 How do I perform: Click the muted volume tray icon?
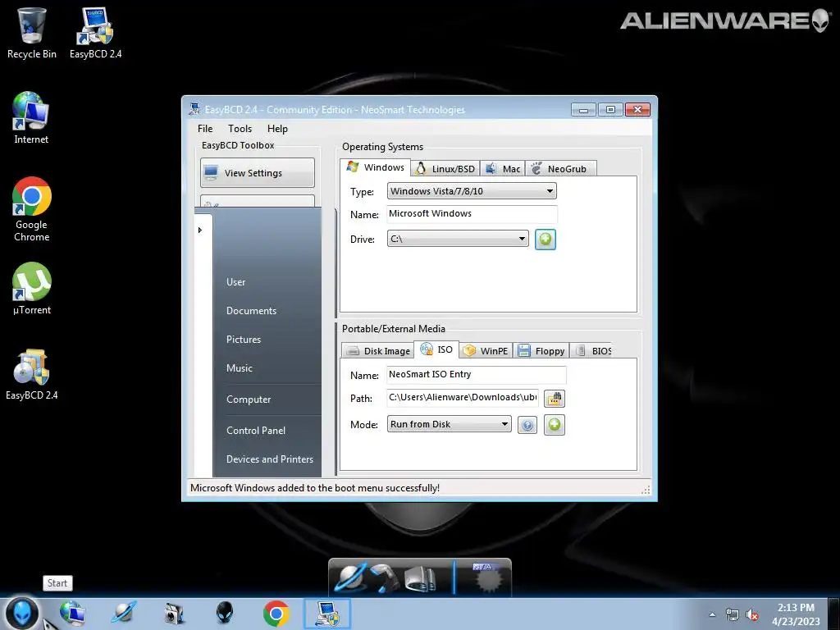pos(753,614)
